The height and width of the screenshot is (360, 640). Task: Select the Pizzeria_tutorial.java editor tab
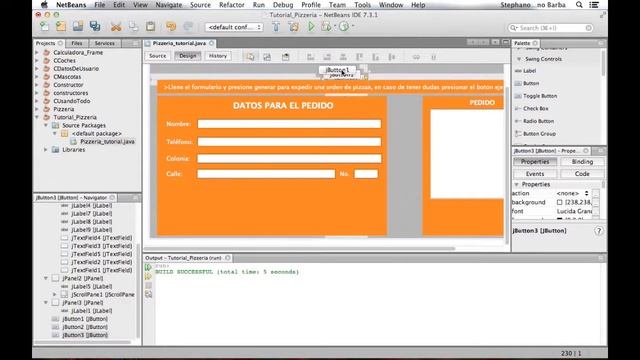point(179,43)
